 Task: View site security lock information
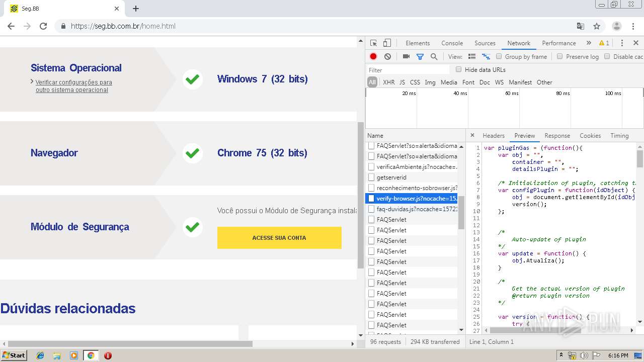63,26
